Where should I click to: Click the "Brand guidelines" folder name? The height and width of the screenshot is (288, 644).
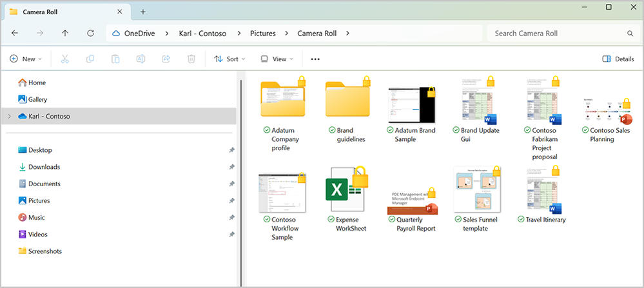click(x=351, y=135)
